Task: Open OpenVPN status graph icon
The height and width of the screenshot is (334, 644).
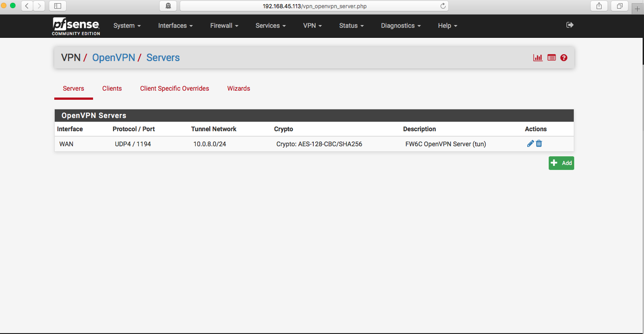Action: 538,58
